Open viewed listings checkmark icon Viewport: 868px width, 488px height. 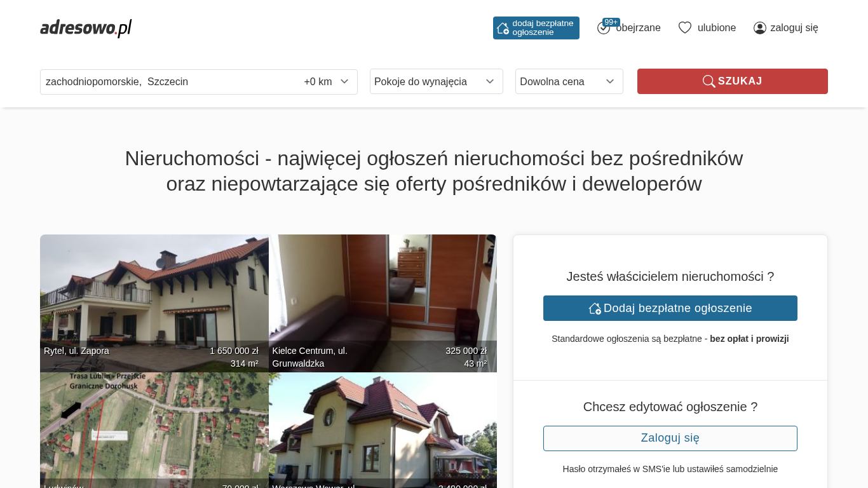[604, 28]
